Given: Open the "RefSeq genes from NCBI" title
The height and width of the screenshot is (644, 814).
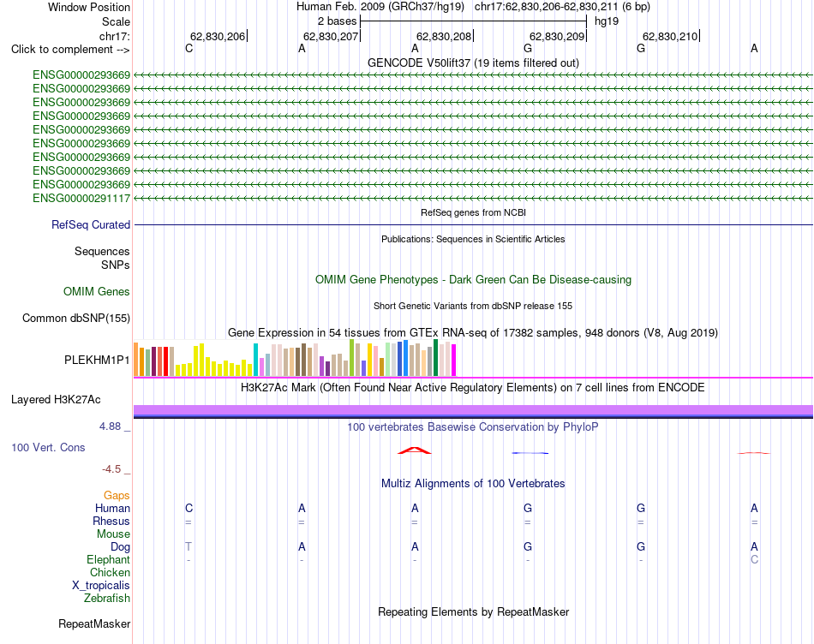Looking at the screenshot, I should tap(473, 212).
